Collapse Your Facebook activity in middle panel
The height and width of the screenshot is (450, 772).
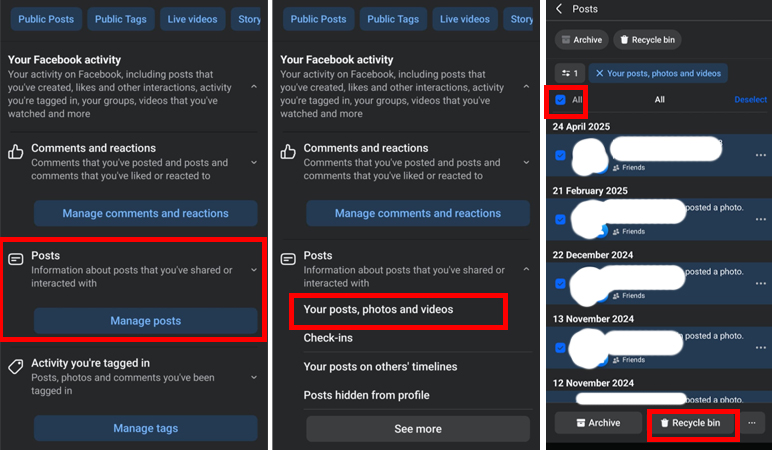526,87
